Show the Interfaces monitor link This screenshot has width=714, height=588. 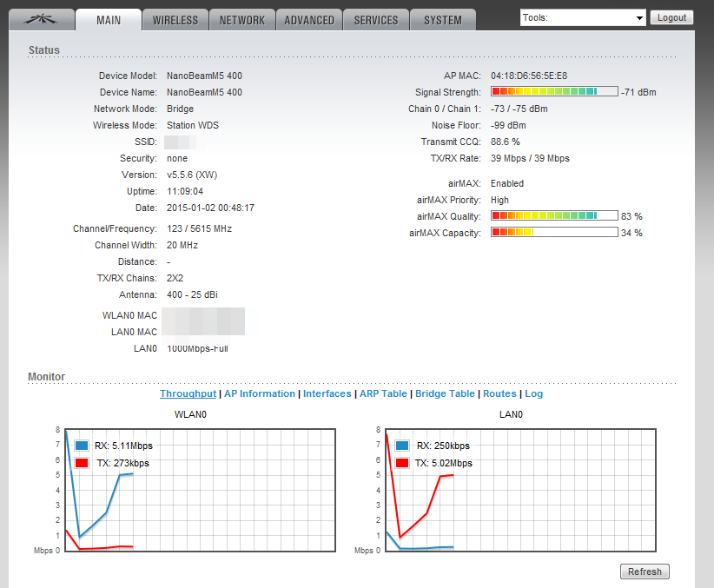click(x=327, y=393)
